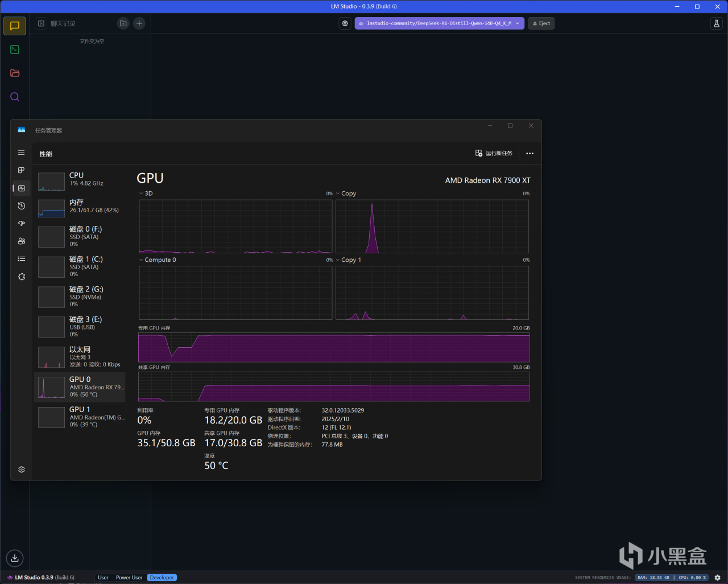Open the purple Discover search icon
This screenshot has height=584, width=728.
click(x=15, y=97)
